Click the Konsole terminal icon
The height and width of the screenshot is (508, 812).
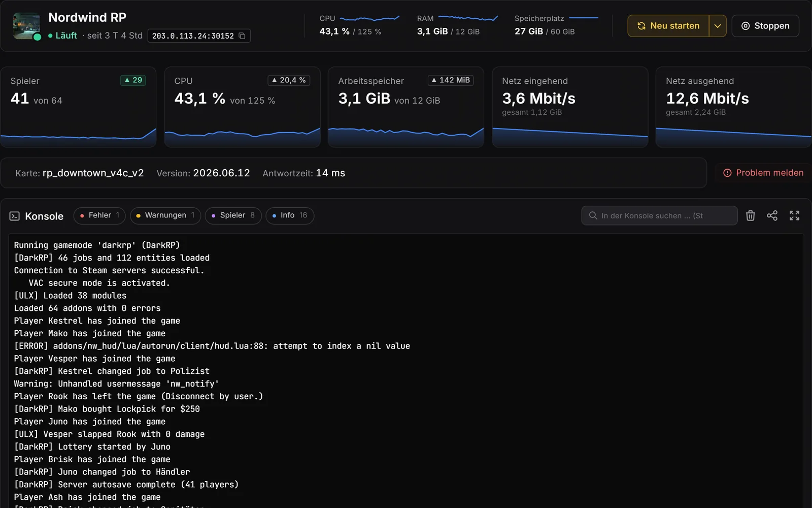[15, 216]
